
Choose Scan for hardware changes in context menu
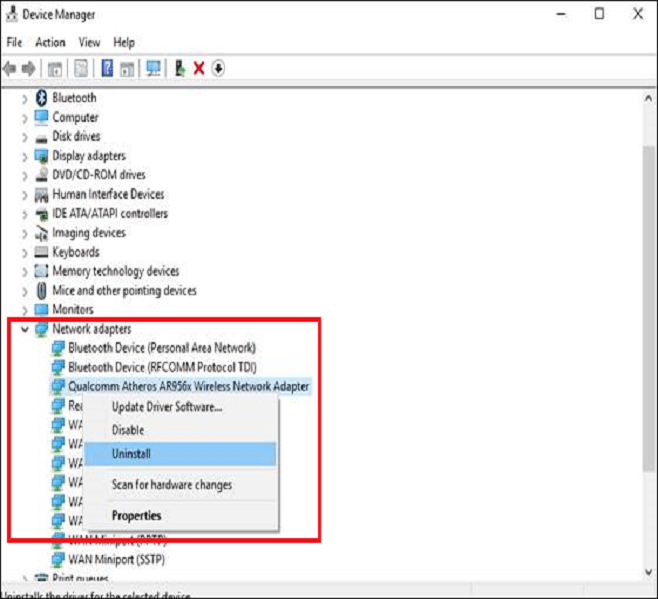tap(181, 485)
